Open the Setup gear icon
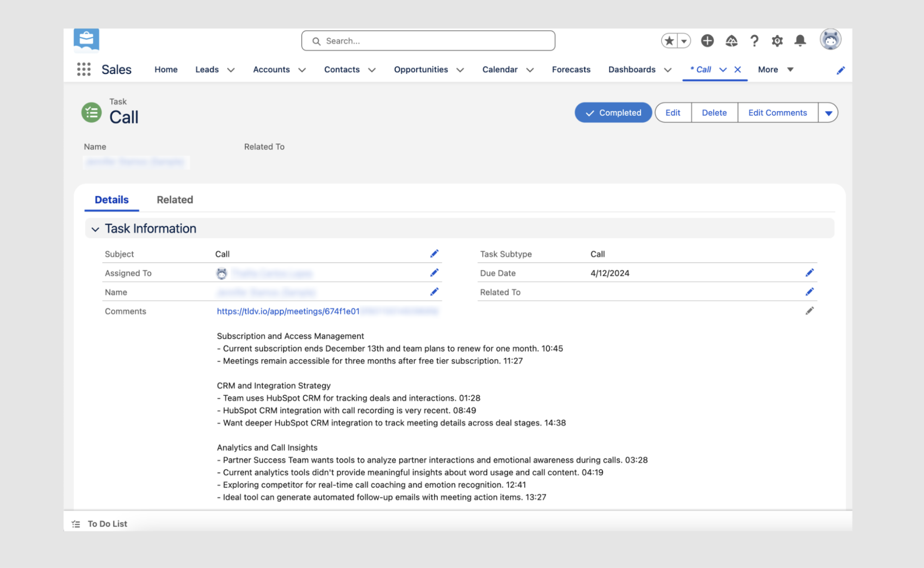This screenshot has width=924, height=568. point(777,41)
